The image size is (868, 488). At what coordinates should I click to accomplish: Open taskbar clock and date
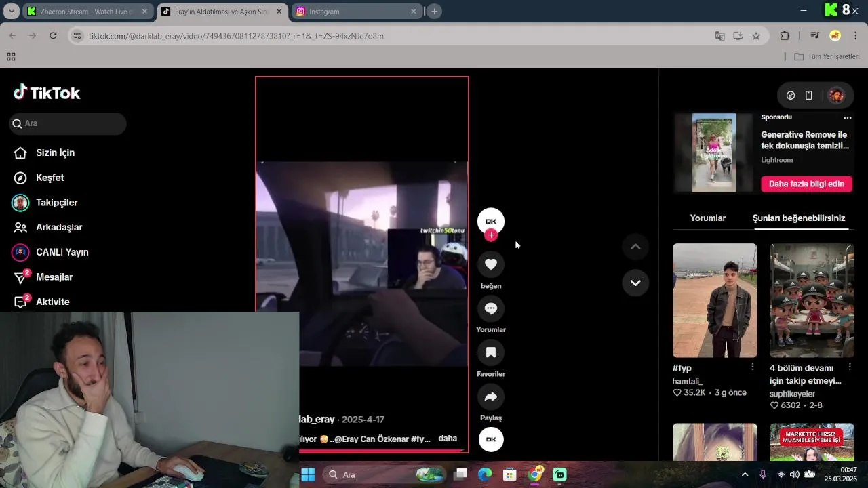click(840, 474)
